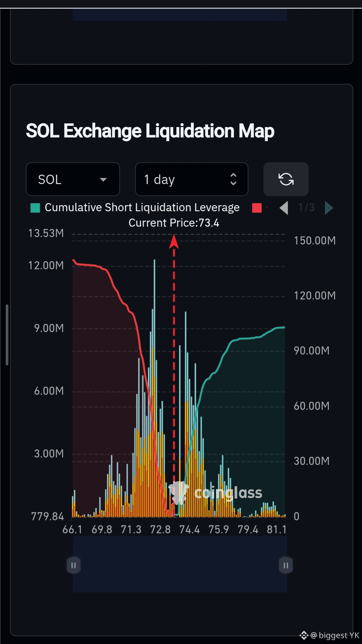Click the Current Price:73.4 label
Screen dimensions: 362x644
pos(174,223)
